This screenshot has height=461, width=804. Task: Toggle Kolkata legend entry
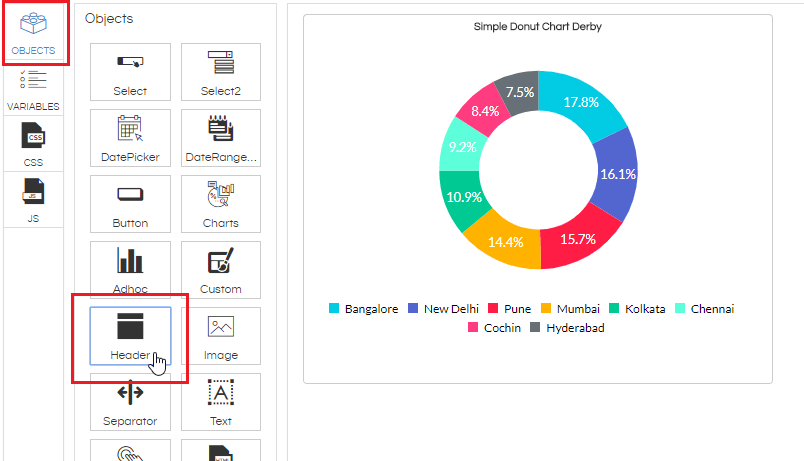pyautogui.click(x=637, y=309)
